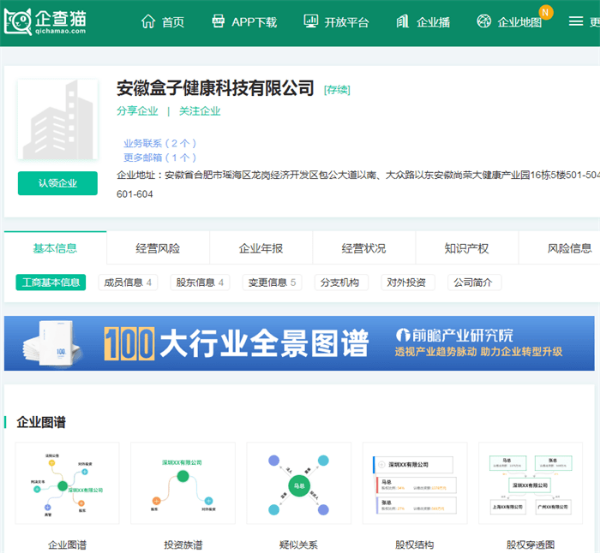600x553 pixels.
Task: Open the 企业图谱 diagram thumbnail
Action: (67, 483)
